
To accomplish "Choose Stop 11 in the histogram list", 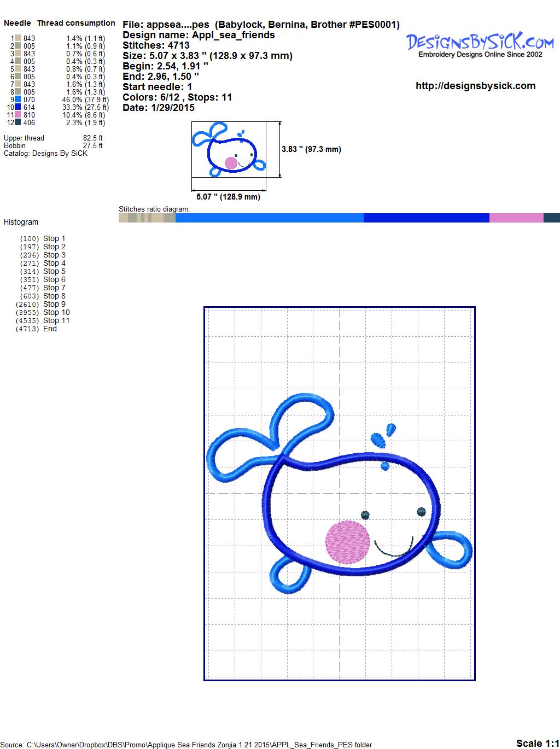I will [56, 320].
